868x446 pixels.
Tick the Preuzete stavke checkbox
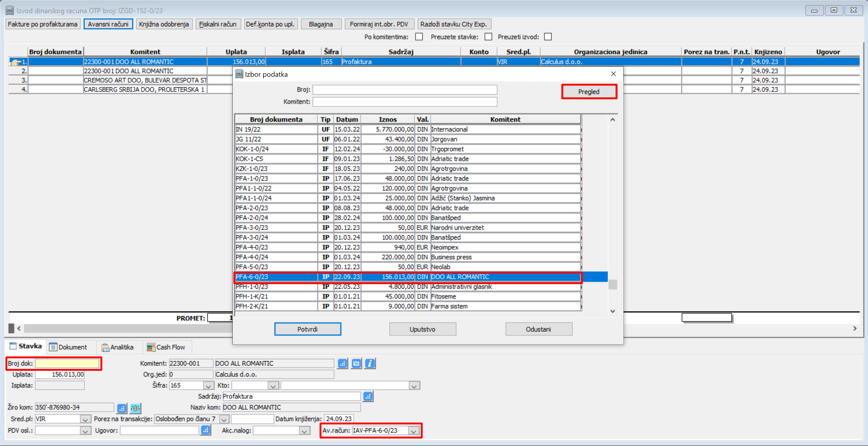pos(488,37)
